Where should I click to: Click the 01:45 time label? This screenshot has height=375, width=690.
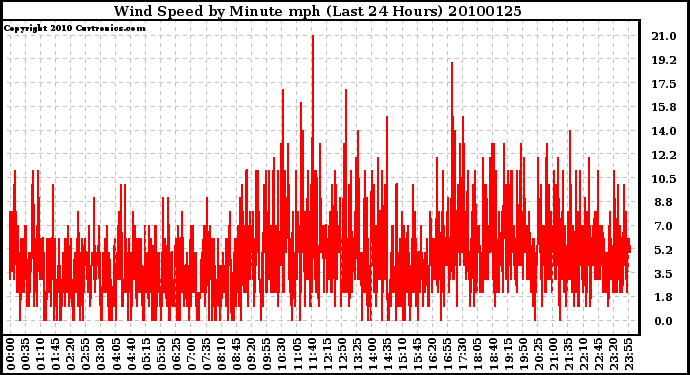click(55, 354)
